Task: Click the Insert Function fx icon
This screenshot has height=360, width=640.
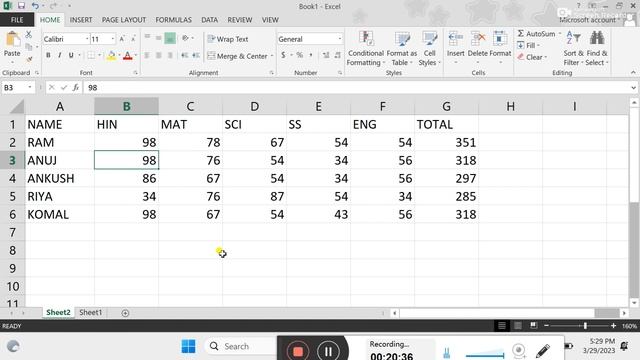Action: point(76,87)
